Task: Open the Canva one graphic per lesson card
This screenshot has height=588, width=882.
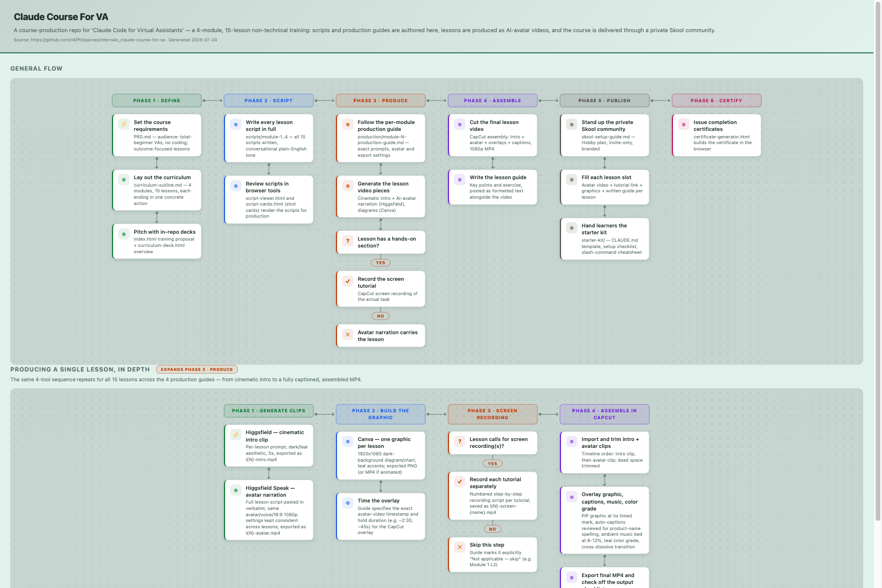Action: point(381,455)
